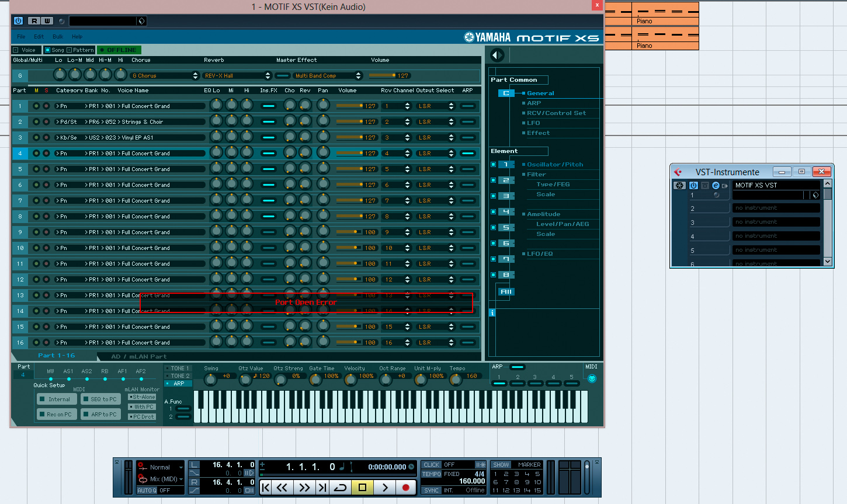847x504 pixels.
Task: Click the All elements button
Action: [506, 291]
